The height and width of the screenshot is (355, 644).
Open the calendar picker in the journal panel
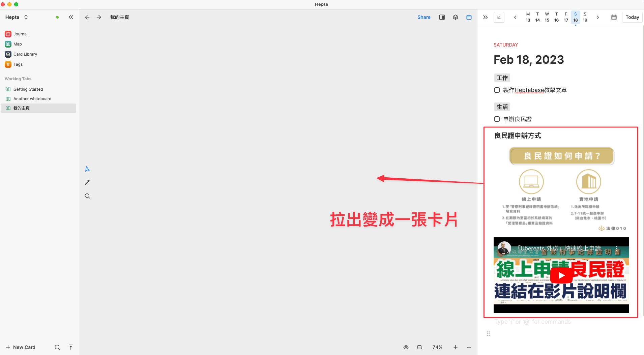tap(614, 17)
